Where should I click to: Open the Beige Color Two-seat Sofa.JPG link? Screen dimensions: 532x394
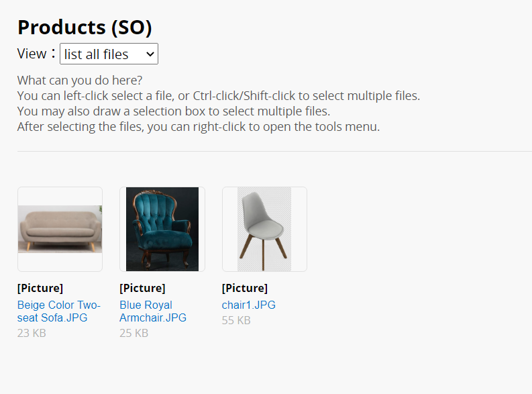59,311
